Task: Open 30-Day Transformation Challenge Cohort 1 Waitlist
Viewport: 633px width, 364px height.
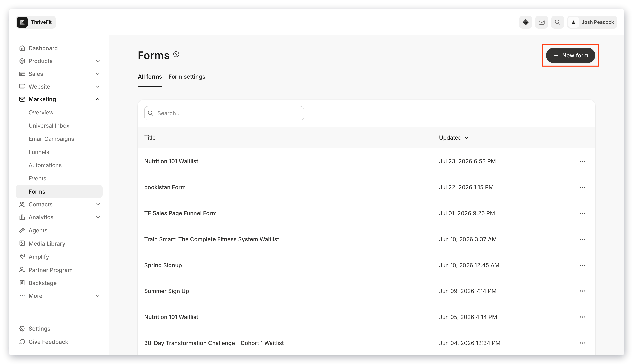Action: click(x=214, y=343)
